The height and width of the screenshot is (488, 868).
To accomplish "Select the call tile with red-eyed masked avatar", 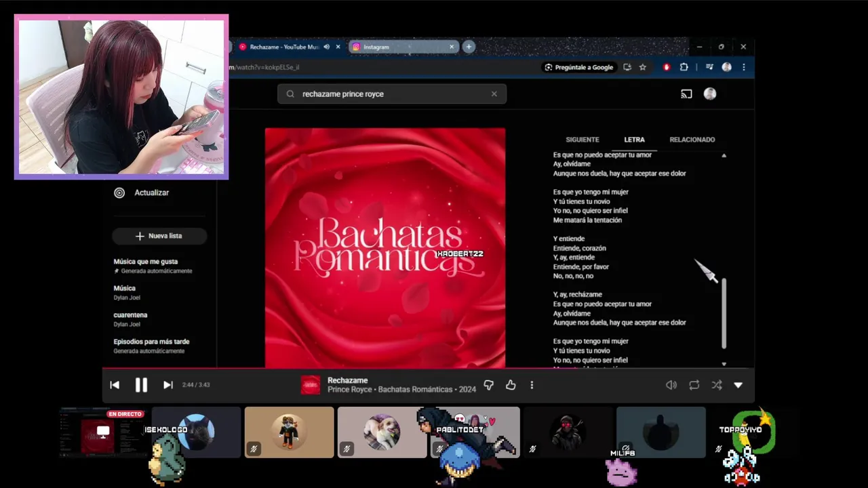I will click(x=568, y=432).
